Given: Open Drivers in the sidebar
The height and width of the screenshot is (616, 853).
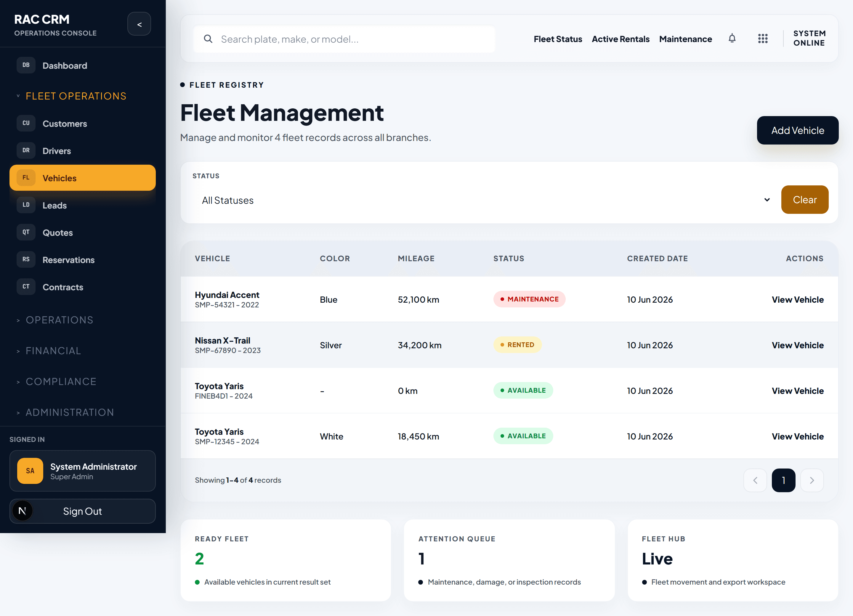Looking at the screenshot, I should pos(82,150).
